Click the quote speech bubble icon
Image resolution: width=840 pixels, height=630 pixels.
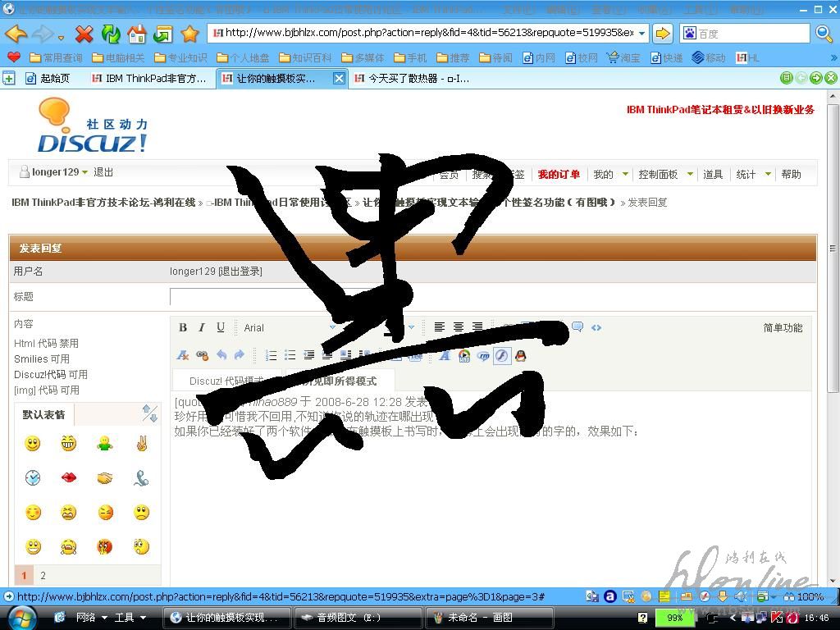pyautogui.click(x=577, y=326)
